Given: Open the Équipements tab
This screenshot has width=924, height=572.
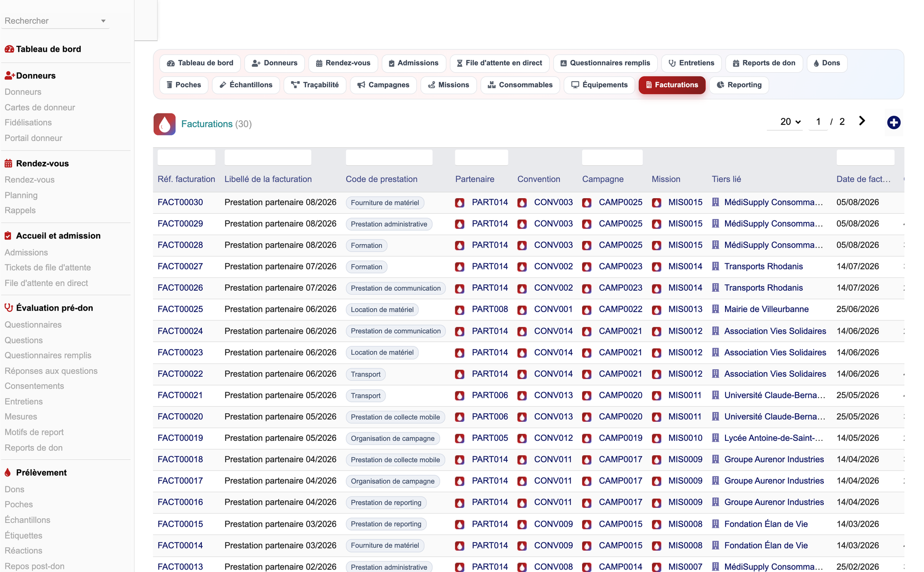Looking at the screenshot, I should click(599, 85).
